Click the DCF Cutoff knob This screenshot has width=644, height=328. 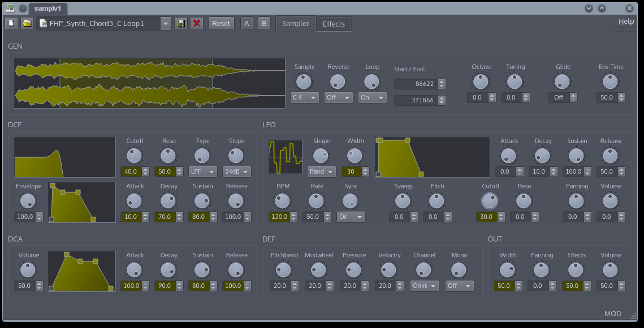[135, 156]
